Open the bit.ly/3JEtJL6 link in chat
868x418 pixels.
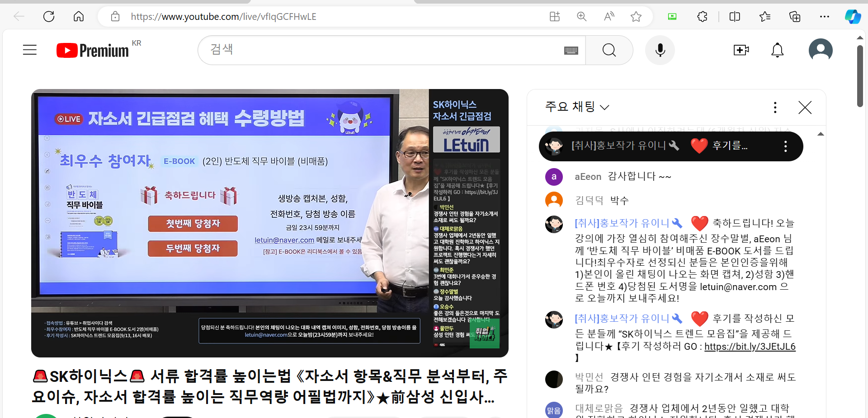pos(750,347)
